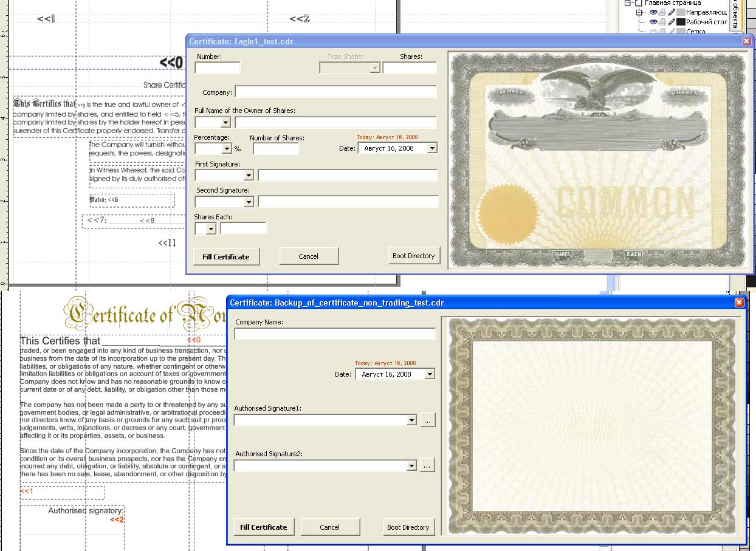The height and width of the screenshot is (551, 756).
Task: Click the '<<1' placeholder at top left
Action: [46, 19]
